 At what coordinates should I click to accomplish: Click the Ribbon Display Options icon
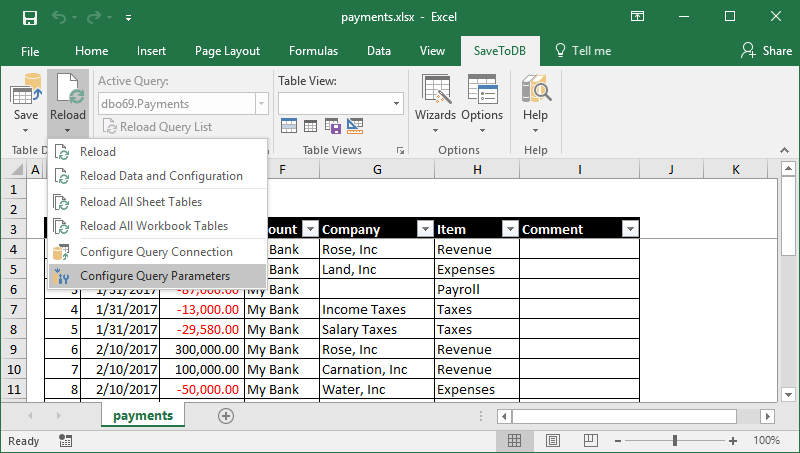point(637,16)
